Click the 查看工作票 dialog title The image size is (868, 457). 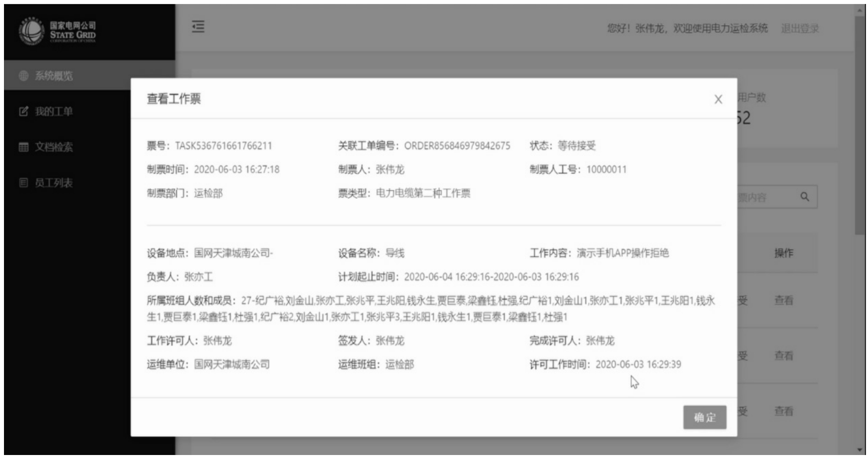174,99
